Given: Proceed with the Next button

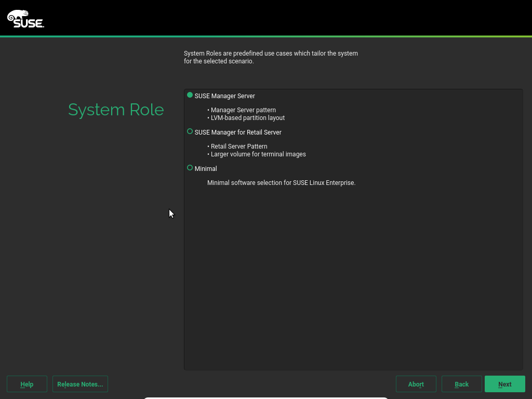Looking at the screenshot, I should [x=505, y=384].
